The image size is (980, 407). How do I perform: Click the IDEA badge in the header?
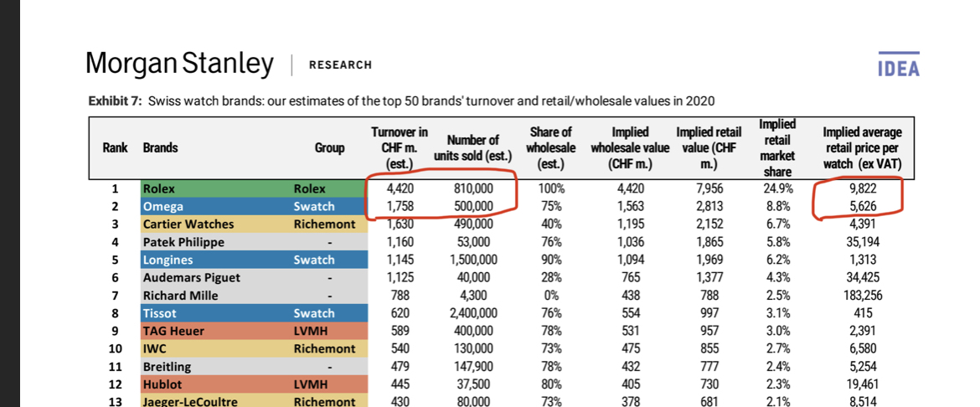(898, 68)
